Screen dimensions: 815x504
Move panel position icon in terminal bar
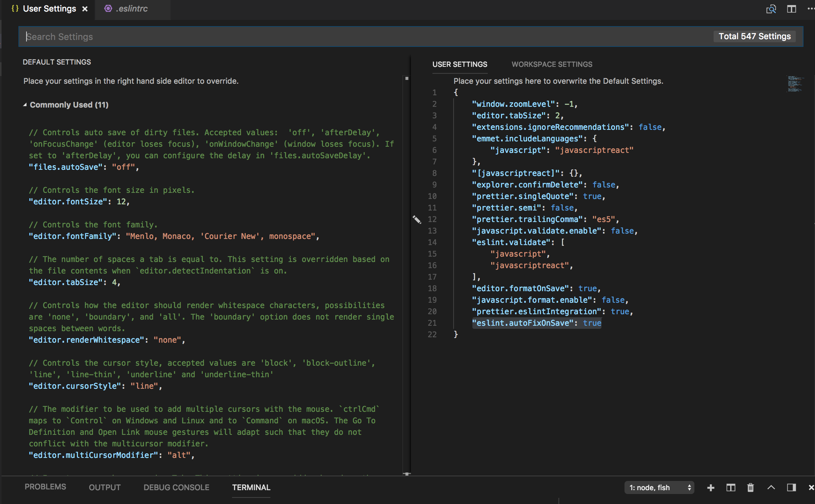click(791, 487)
